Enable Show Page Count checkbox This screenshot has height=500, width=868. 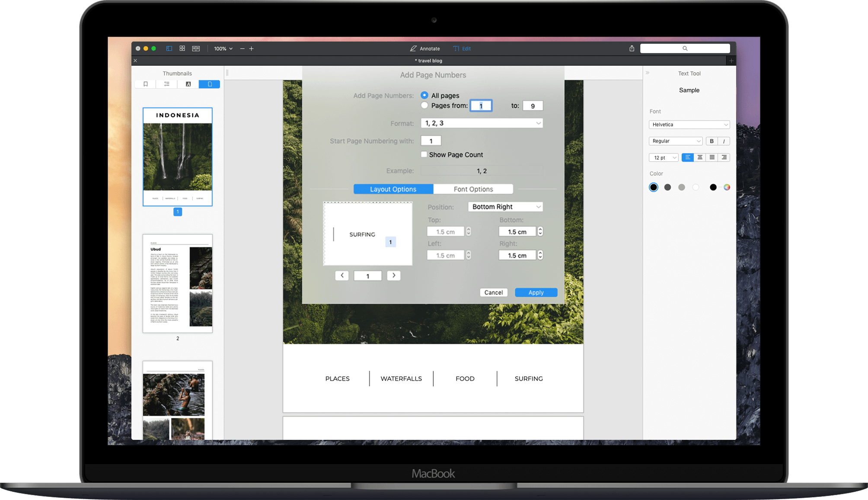coord(424,154)
